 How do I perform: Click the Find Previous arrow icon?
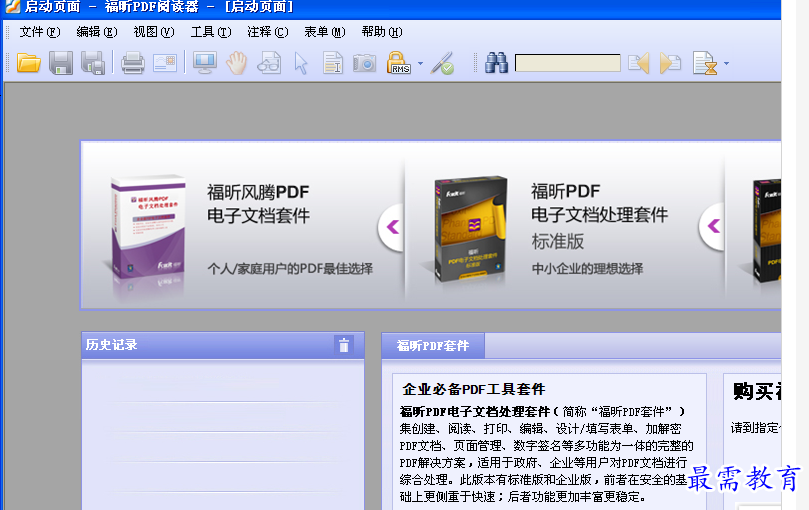pyautogui.click(x=639, y=63)
